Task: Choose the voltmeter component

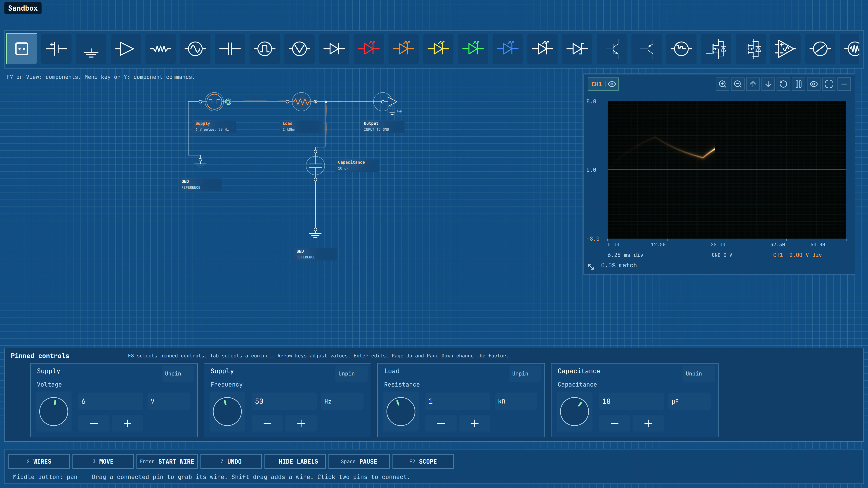Action: coord(299,49)
